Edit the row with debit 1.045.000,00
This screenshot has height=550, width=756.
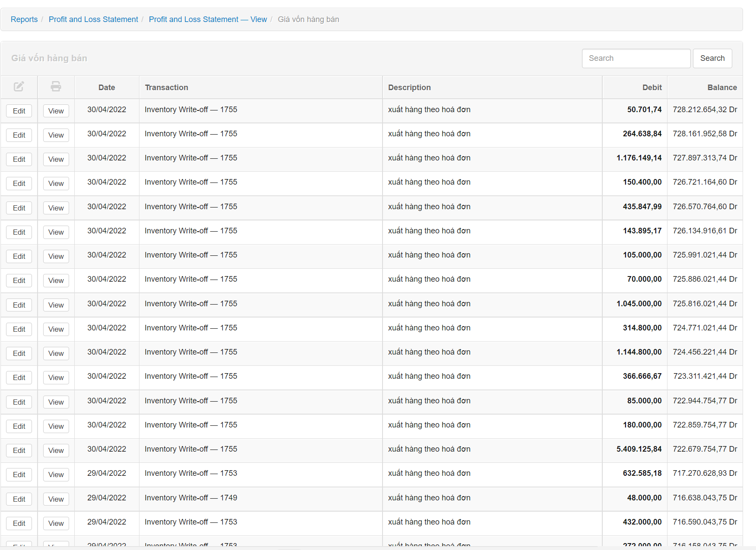coord(19,305)
